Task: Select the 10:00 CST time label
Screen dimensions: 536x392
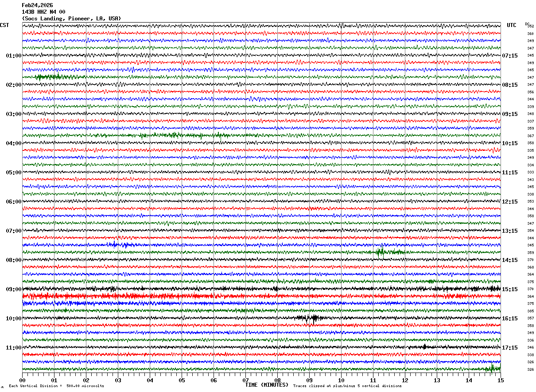Action: pyautogui.click(x=14, y=319)
